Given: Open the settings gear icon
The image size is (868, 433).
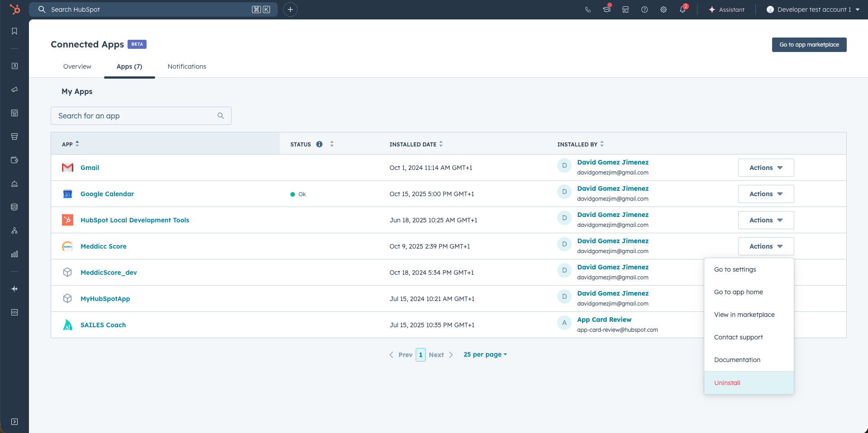Looking at the screenshot, I should [x=663, y=9].
